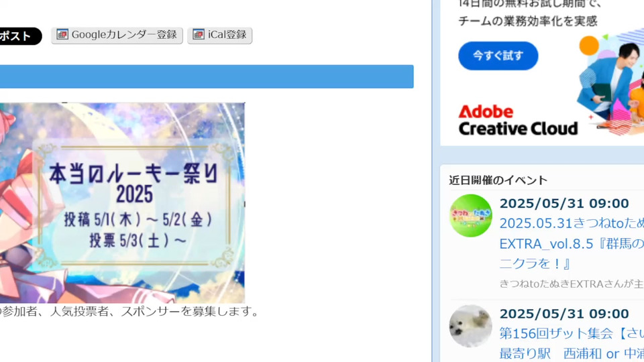Click the calendar icon beside Googleカレンダー登録

coord(62,34)
